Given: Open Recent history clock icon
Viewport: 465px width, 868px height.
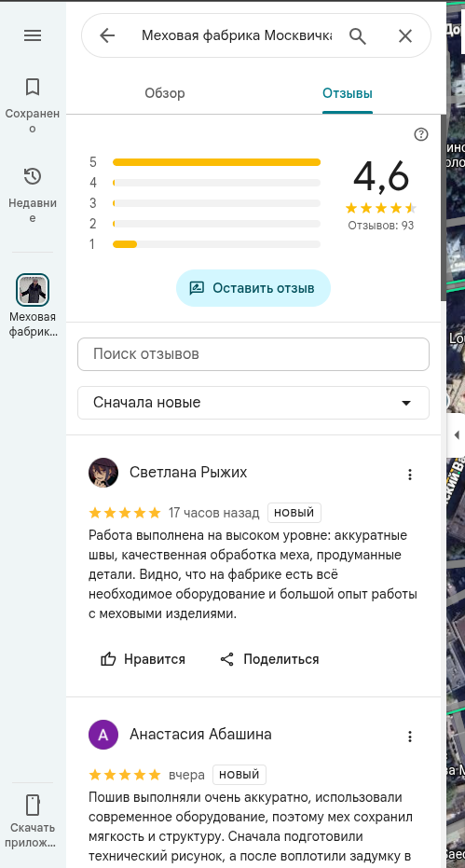Looking at the screenshot, I should point(33,176).
